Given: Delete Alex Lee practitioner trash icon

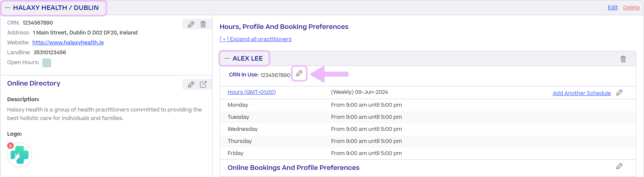Looking at the screenshot, I should coord(623,59).
